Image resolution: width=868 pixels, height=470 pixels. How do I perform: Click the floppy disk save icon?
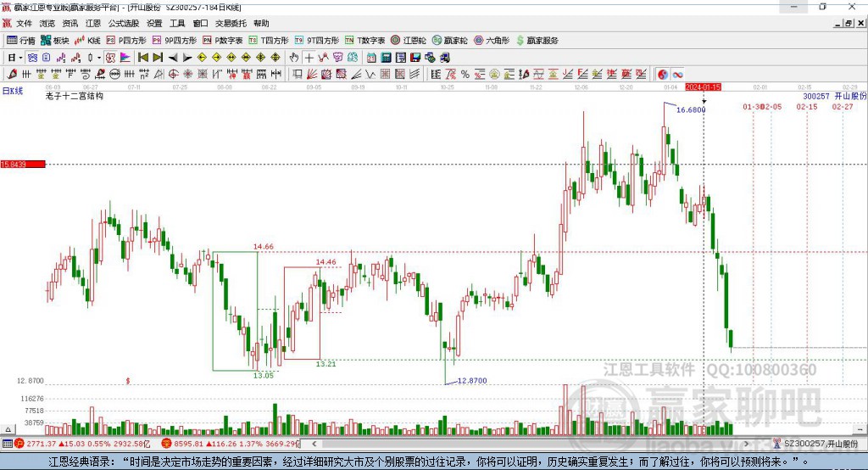[x=415, y=57]
